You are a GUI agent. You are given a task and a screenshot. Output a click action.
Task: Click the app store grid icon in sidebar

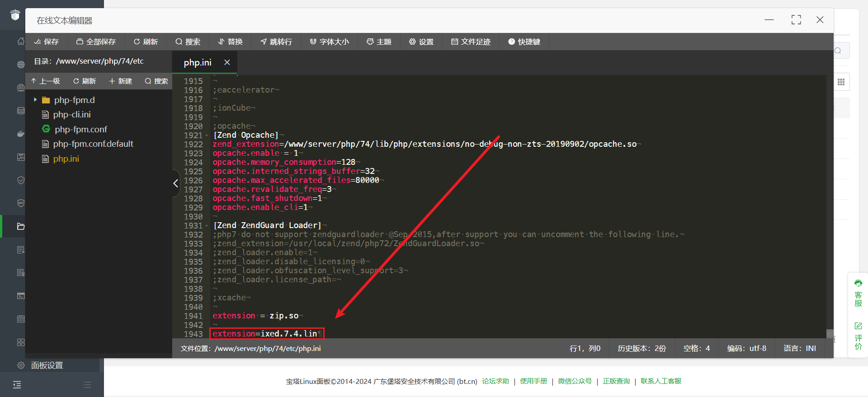21,342
